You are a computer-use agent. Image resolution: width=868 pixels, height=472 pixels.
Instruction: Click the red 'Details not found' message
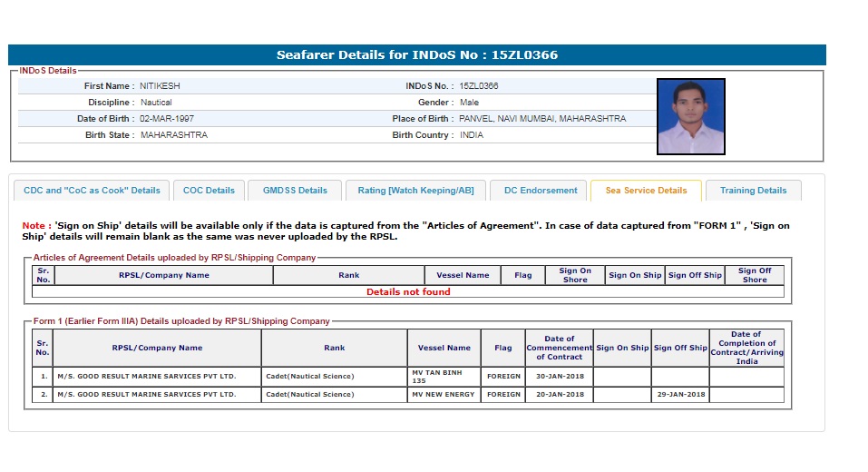click(x=408, y=292)
